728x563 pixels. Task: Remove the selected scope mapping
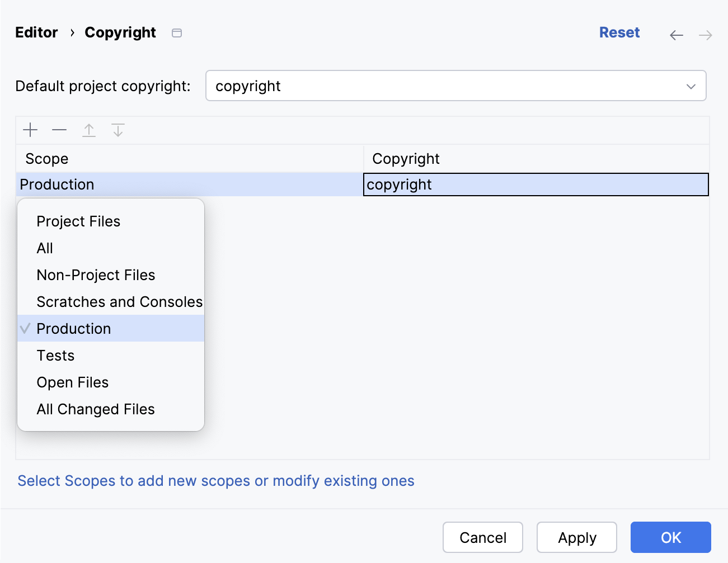tap(59, 130)
